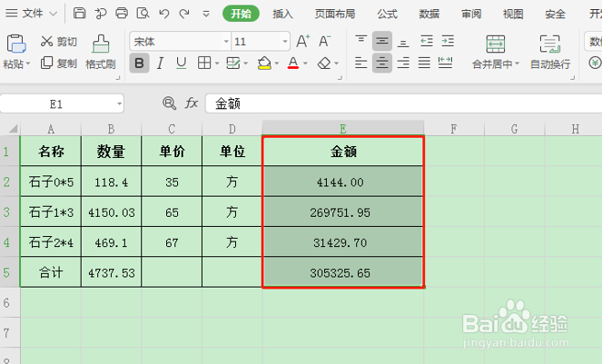This screenshot has height=364, width=602.
Task: Align text to bottom of cell
Action: 403,41
